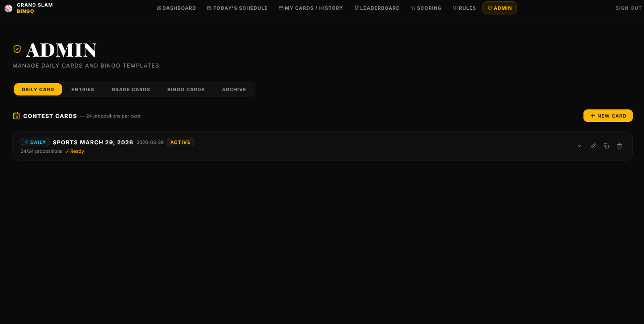Open the Scoring page
The height and width of the screenshot is (324, 644).
coord(426,8)
